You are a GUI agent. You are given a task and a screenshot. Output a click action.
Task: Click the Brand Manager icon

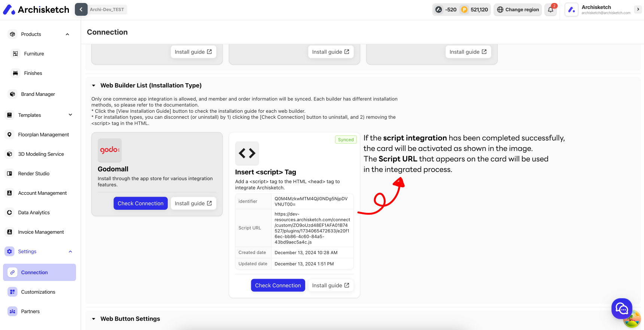click(13, 94)
